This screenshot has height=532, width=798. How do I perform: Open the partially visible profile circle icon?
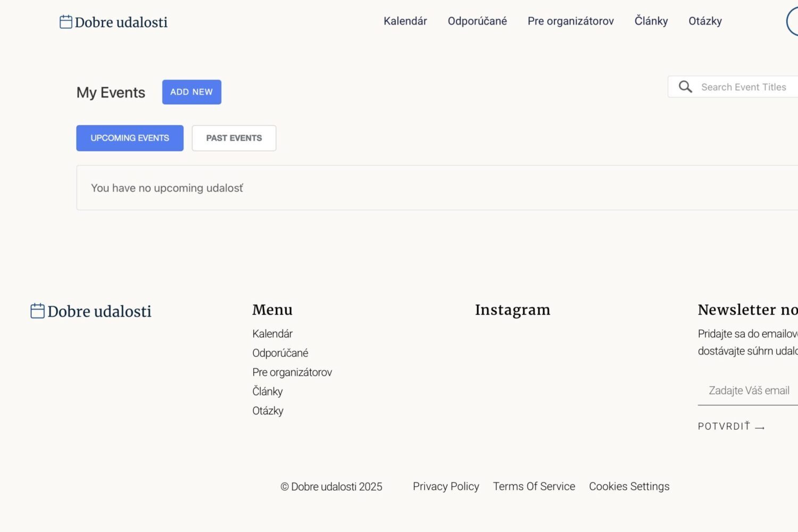(x=792, y=21)
